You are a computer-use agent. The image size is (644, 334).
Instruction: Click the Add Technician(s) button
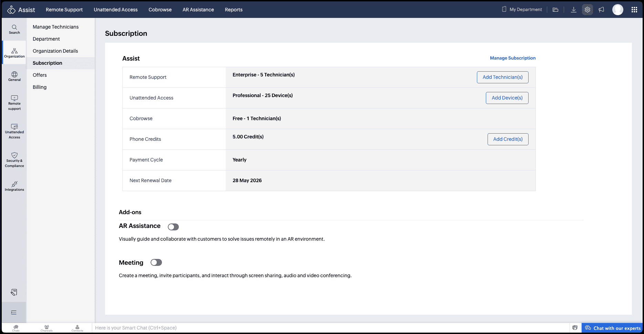click(x=502, y=77)
